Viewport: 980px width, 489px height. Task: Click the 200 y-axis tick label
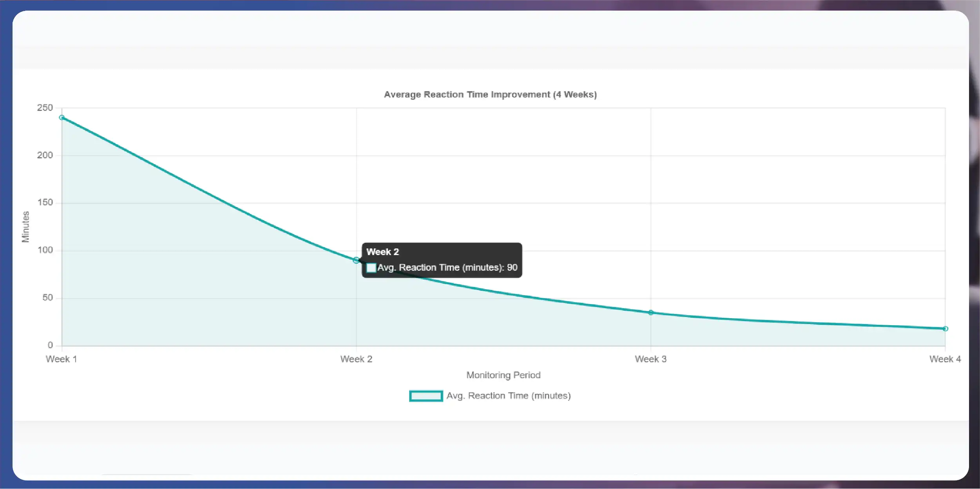click(x=45, y=155)
